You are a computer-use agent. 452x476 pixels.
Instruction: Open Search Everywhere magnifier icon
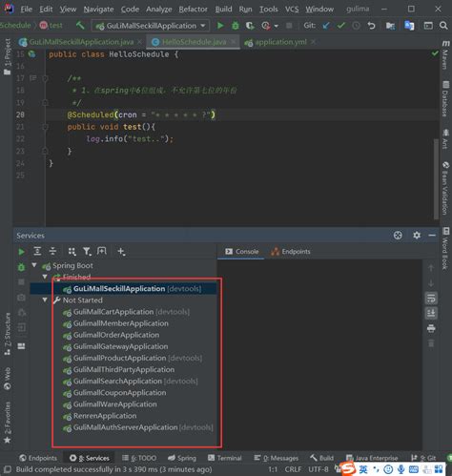coord(443,26)
